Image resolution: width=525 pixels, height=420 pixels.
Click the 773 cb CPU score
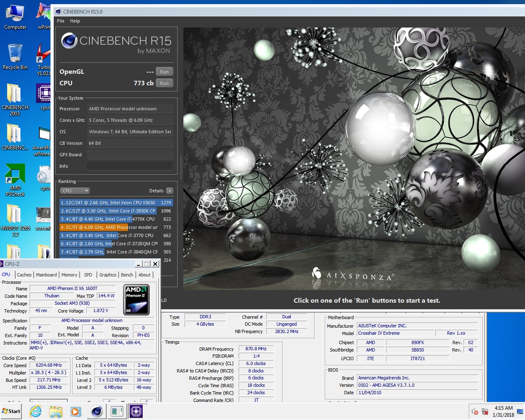144,83
